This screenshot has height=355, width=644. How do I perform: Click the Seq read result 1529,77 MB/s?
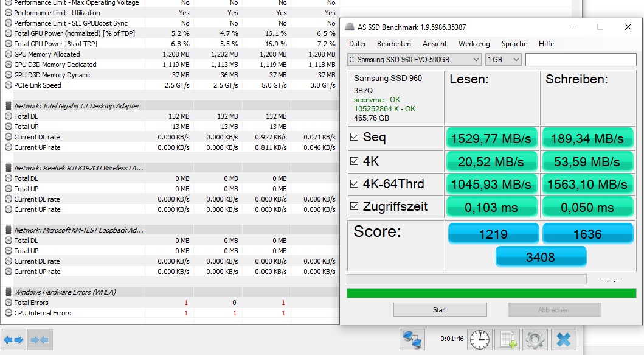pyautogui.click(x=491, y=139)
